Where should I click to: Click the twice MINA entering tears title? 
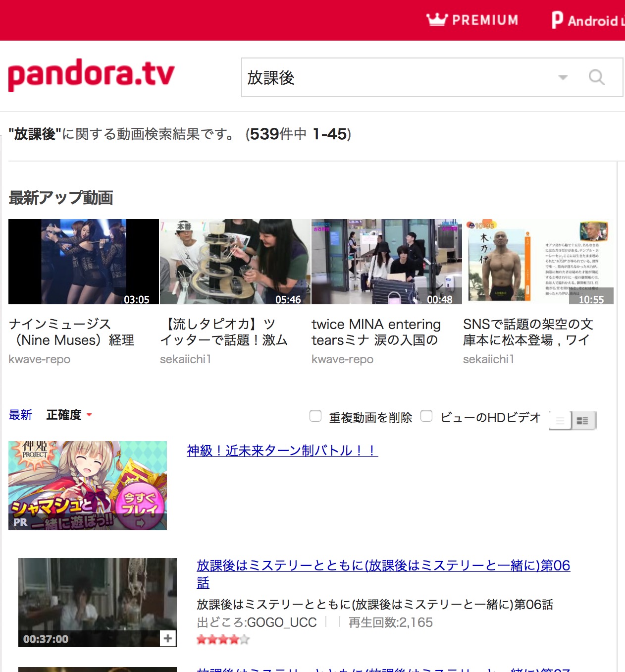[x=376, y=332]
